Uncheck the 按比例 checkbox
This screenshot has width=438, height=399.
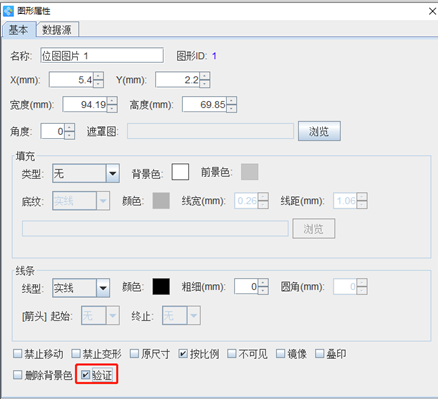[183, 354]
